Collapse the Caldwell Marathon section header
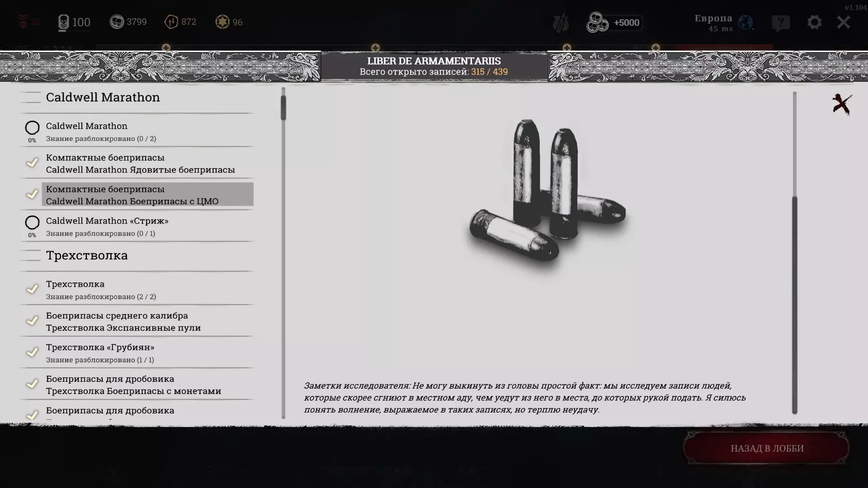Viewport: 868px width, 488px height. pyautogui.click(x=103, y=97)
